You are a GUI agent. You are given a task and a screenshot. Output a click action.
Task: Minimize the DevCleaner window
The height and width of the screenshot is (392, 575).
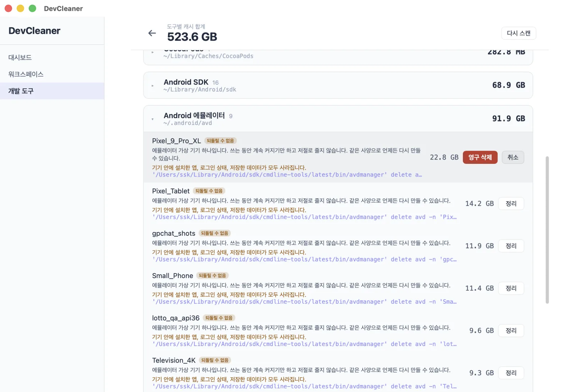[20, 8]
